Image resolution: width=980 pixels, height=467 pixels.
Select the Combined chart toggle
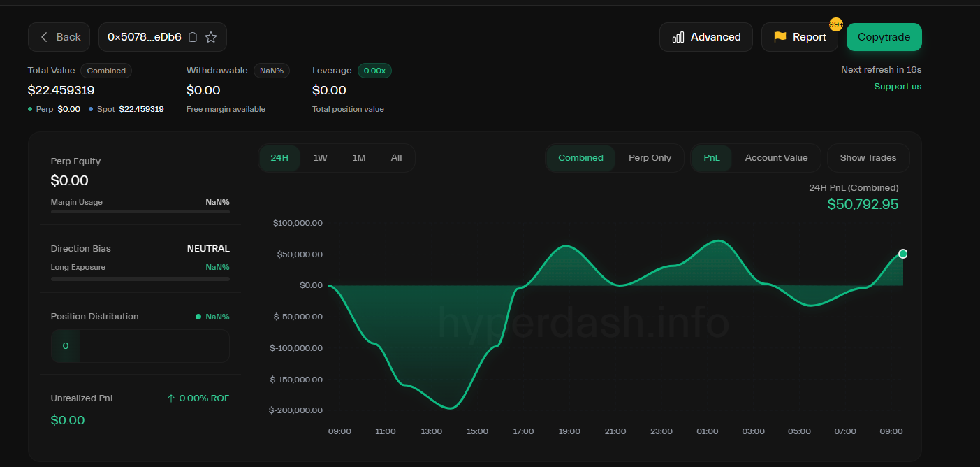click(580, 158)
